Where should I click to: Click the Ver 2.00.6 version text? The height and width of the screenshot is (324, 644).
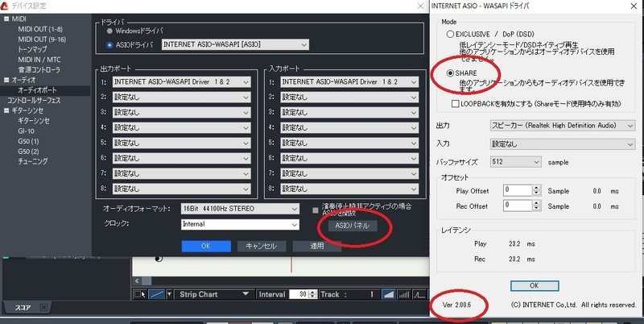click(456, 305)
